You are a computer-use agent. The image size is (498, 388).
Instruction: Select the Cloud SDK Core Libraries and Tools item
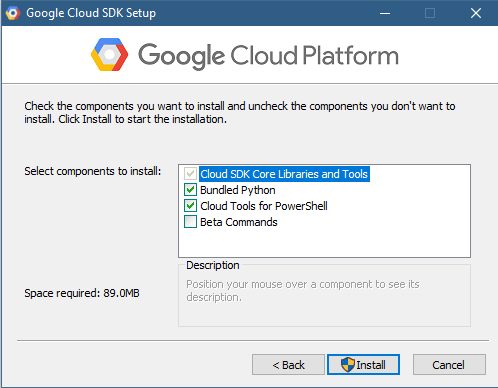[x=284, y=174]
